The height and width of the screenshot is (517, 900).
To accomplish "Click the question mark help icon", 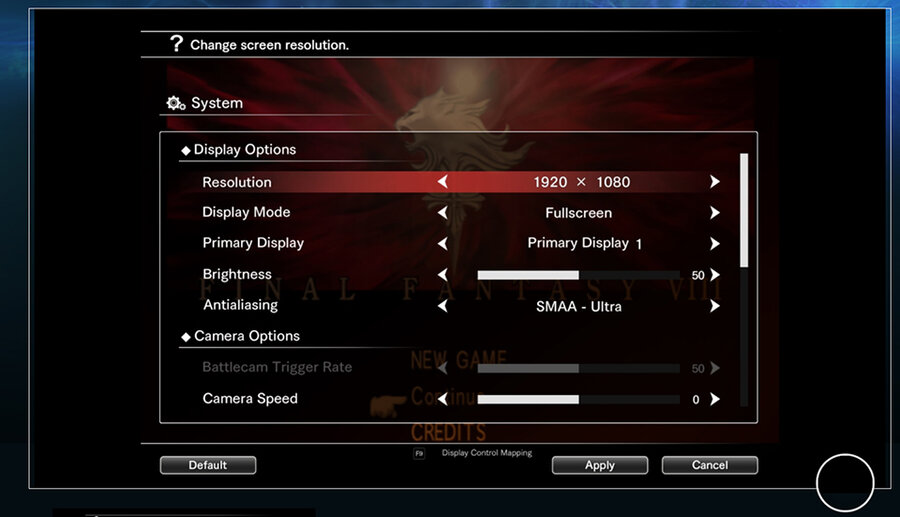I will coord(177,44).
